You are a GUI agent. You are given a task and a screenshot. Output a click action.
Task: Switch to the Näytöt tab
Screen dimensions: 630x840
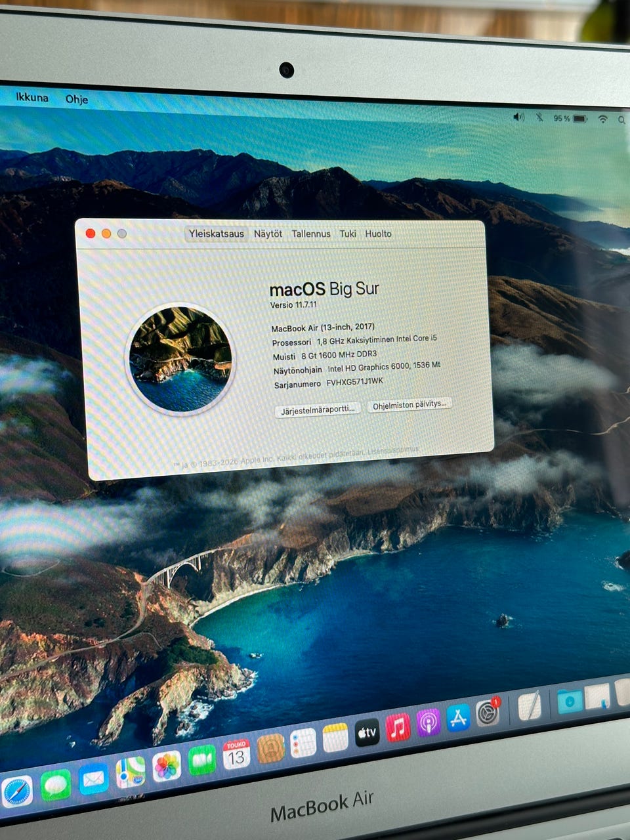click(268, 234)
